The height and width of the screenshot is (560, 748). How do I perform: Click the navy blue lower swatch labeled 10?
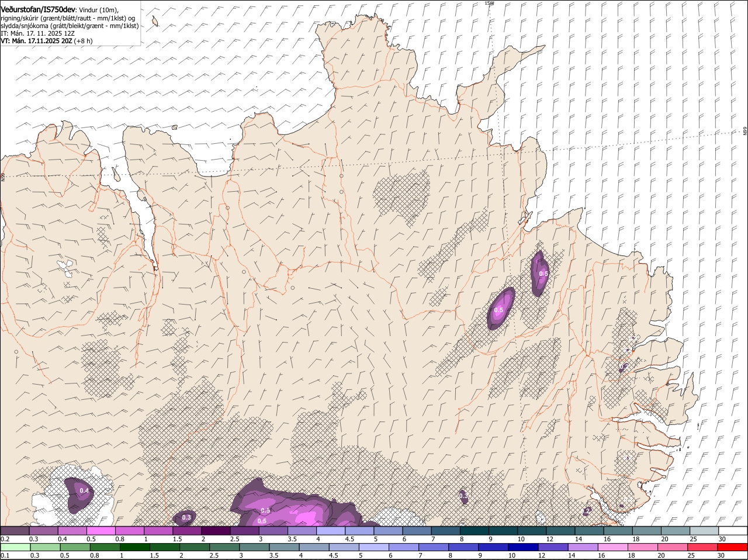[523, 547]
